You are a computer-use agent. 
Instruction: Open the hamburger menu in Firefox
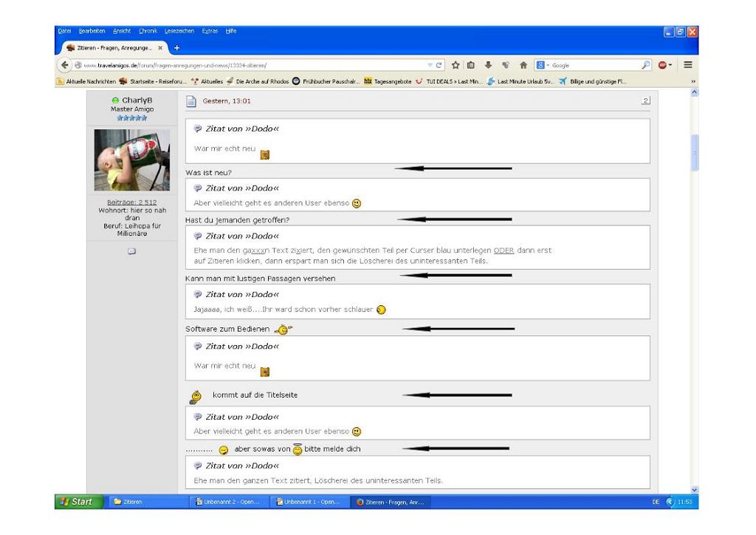(687, 65)
